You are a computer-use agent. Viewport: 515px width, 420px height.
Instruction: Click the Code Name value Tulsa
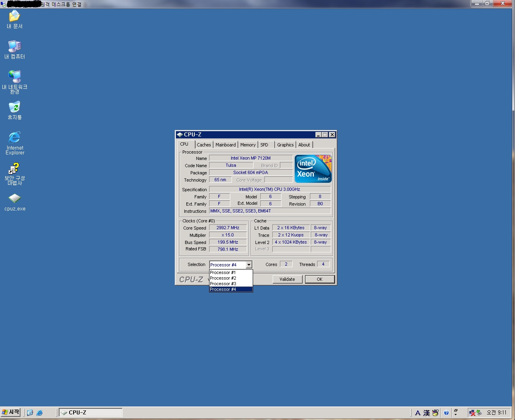pyautogui.click(x=231, y=165)
